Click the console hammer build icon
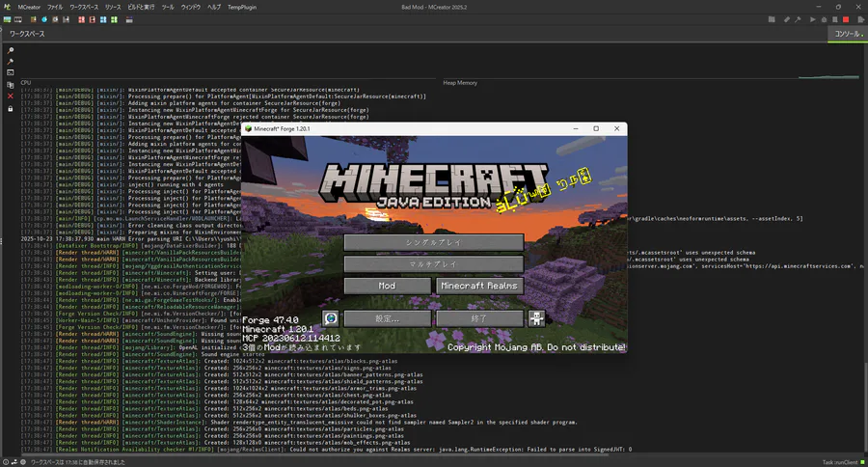Image resolution: width=868 pixels, height=467 pixels. tap(10, 62)
